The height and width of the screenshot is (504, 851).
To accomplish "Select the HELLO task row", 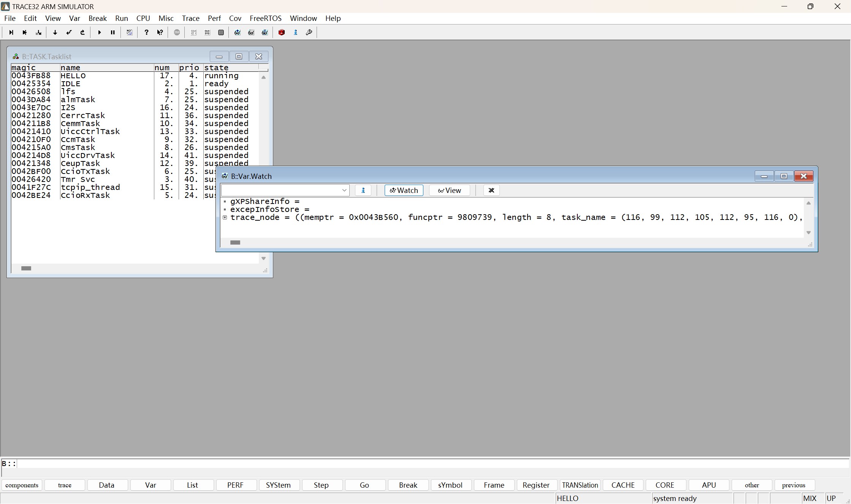I will click(x=135, y=76).
